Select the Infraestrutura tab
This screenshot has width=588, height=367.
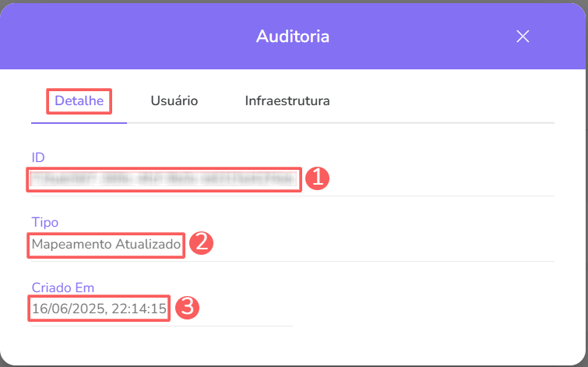click(x=287, y=101)
